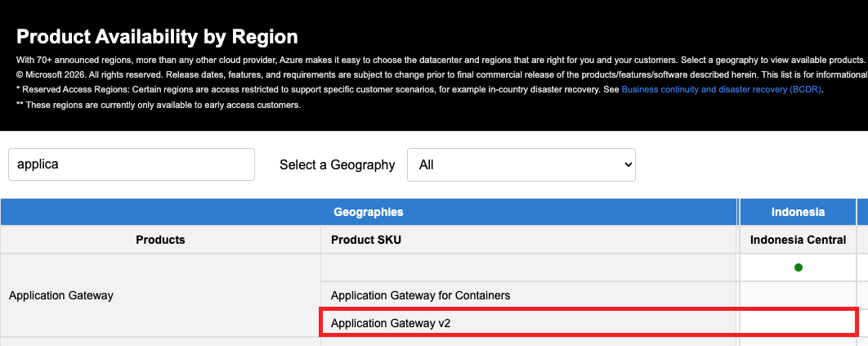Click the blank Product SKU cell above Containers
The width and height of the screenshot is (868, 346).
530,267
